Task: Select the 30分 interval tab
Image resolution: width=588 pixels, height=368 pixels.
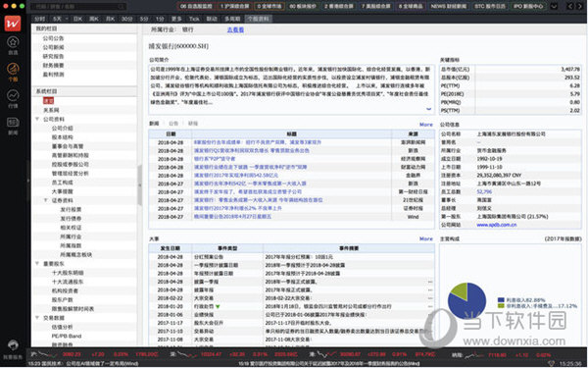Action: (x=126, y=19)
